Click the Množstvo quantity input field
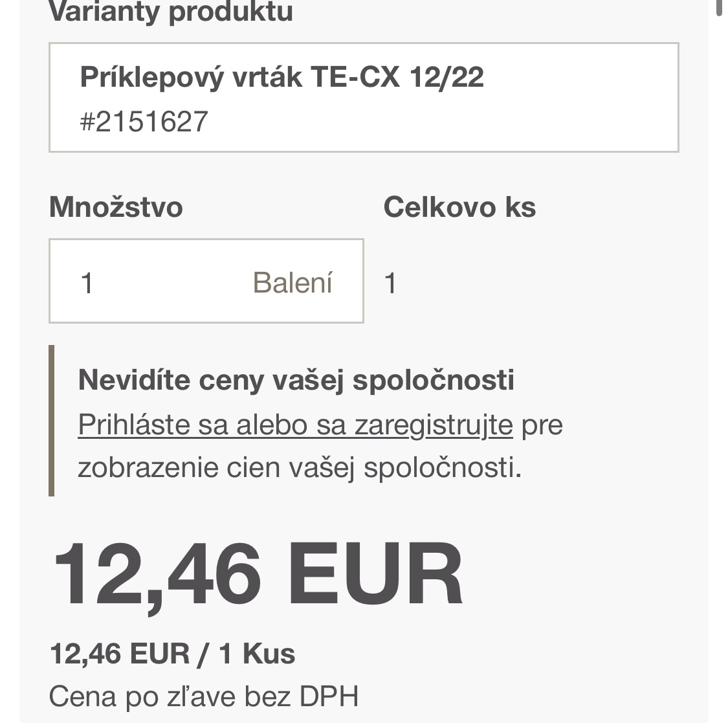The width and height of the screenshot is (728, 723). (162, 282)
